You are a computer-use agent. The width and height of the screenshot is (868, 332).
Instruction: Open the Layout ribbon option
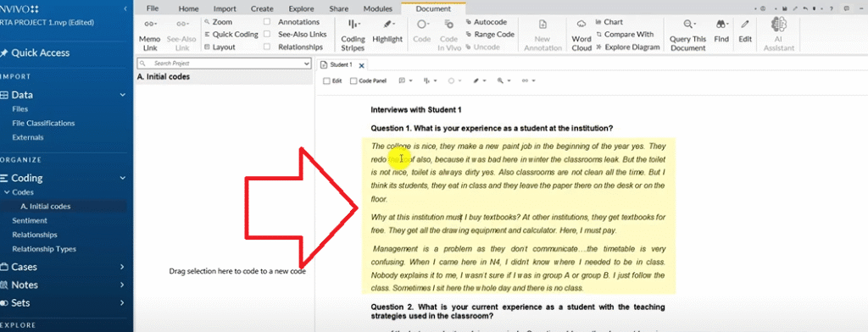[220, 47]
